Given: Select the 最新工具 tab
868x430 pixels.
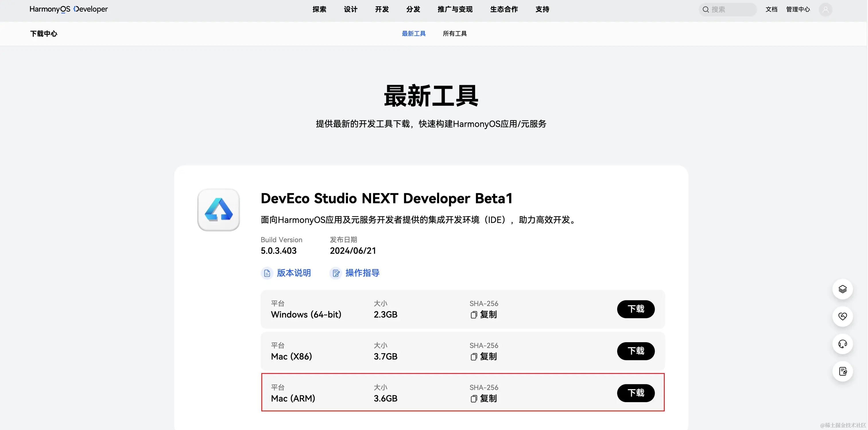Looking at the screenshot, I should 413,34.
